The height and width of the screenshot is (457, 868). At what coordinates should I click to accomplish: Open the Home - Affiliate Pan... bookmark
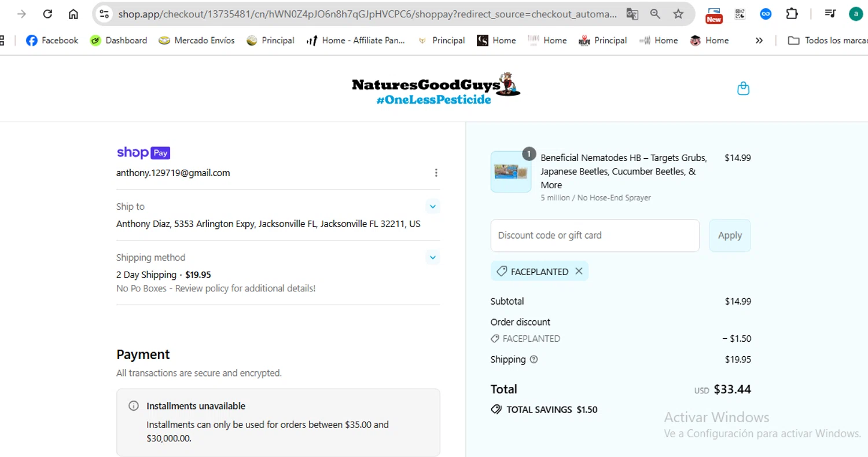356,41
